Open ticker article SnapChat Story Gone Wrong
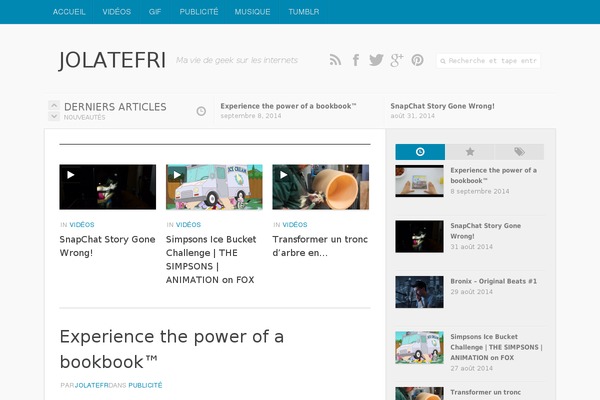The width and height of the screenshot is (600, 400). click(x=442, y=106)
